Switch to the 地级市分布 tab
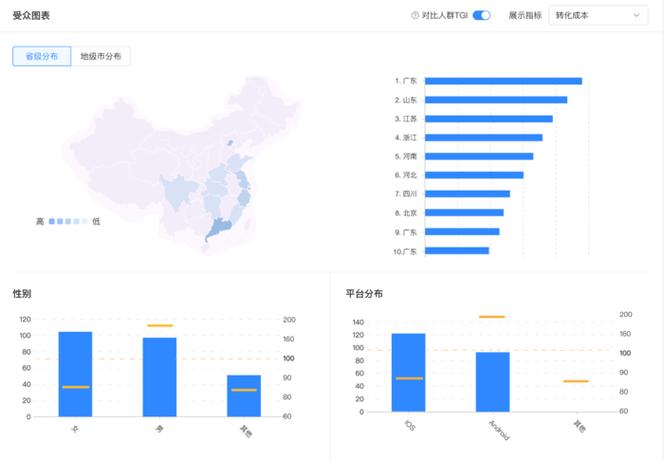This screenshot has height=460, width=664. coord(101,56)
